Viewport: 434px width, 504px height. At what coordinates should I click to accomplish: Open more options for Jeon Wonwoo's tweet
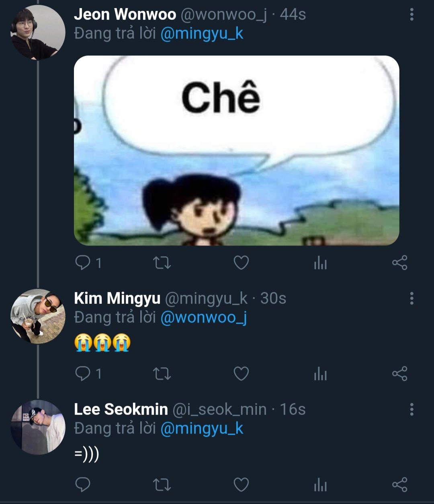[411, 14]
